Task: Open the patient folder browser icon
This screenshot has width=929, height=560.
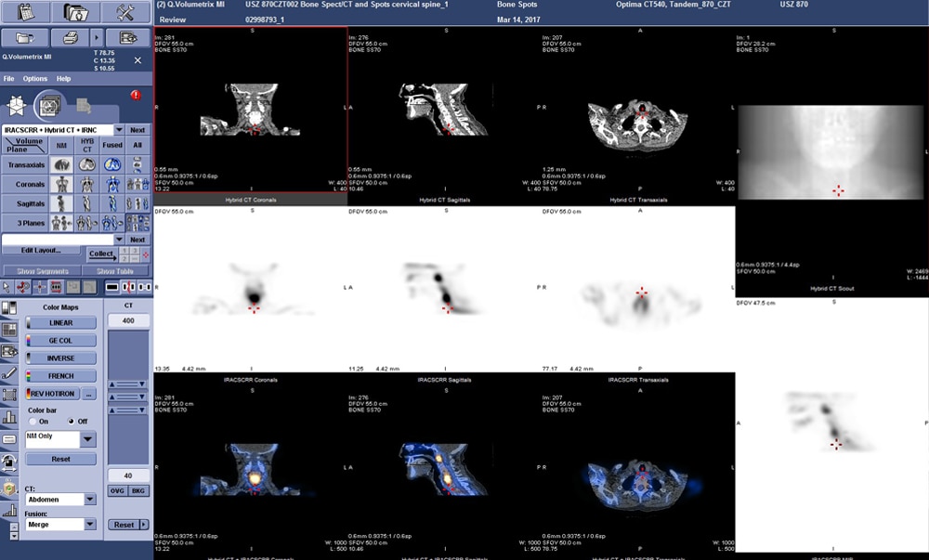Action: pyautogui.click(x=77, y=14)
